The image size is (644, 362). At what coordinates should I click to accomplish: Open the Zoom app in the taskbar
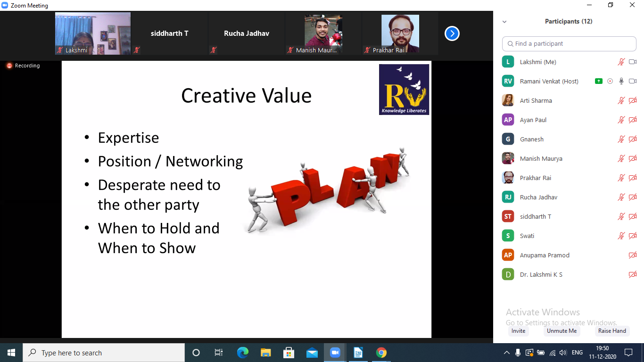335,353
